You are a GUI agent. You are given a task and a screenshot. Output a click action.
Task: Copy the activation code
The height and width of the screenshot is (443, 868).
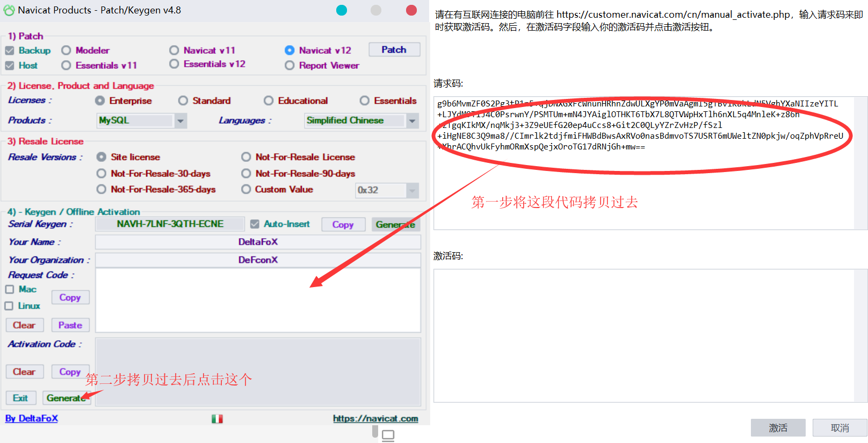[70, 372]
